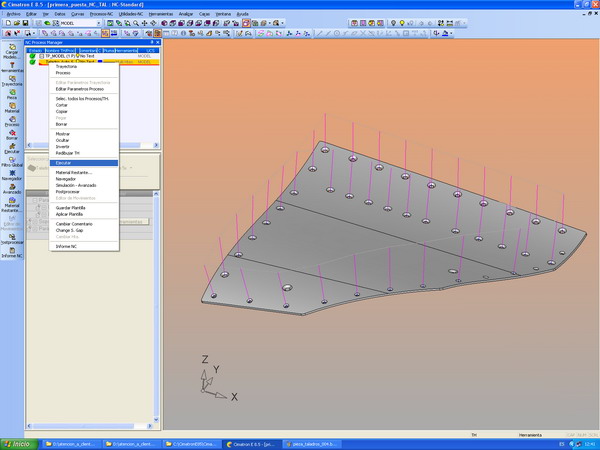
Task: Click the Guardar Plantilla context menu item
Action: (x=71, y=207)
